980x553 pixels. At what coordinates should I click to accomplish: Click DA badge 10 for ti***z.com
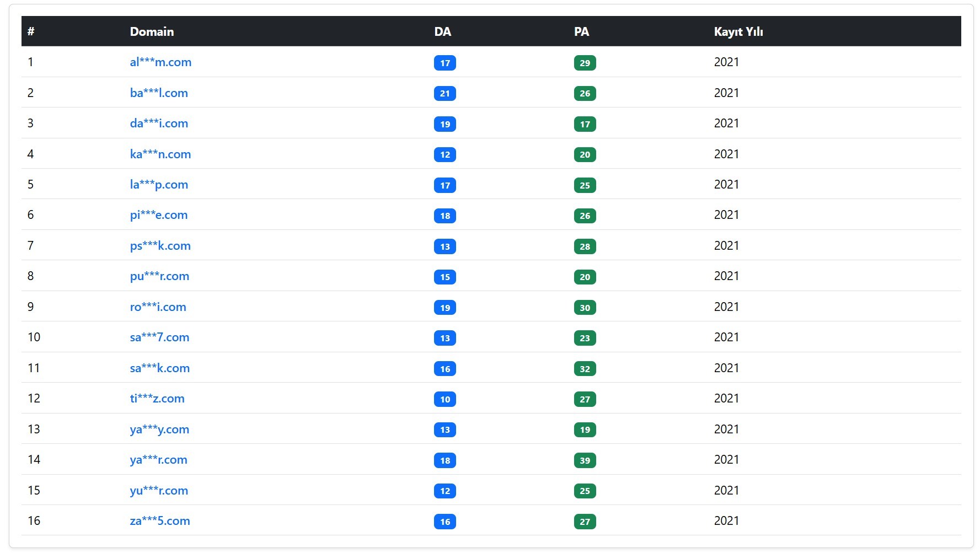coord(445,399)
